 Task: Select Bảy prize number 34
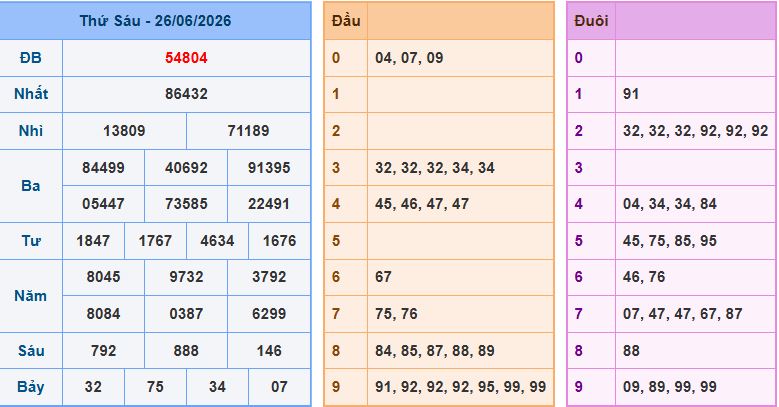coord(217,387)
